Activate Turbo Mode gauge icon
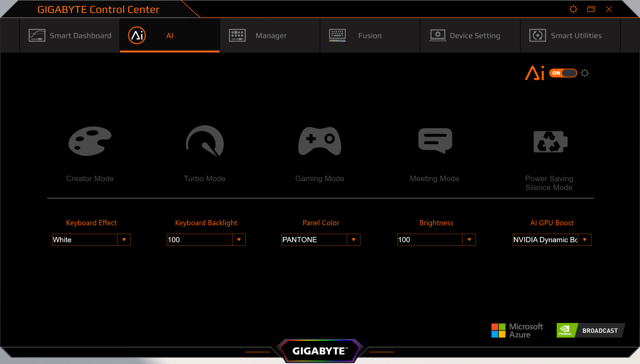 point(205,141)
